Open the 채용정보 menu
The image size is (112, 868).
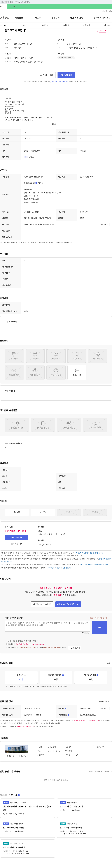[x=19, y=18]
